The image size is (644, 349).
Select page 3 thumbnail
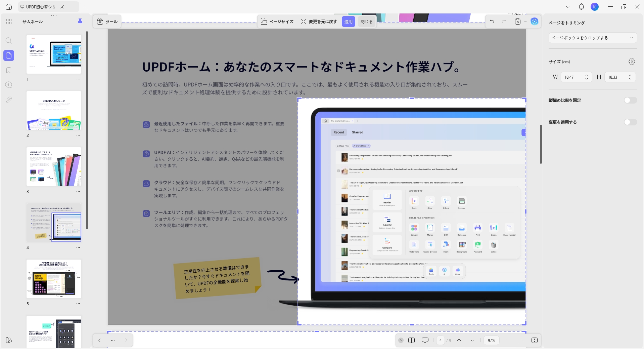click(x=54, y=166)
